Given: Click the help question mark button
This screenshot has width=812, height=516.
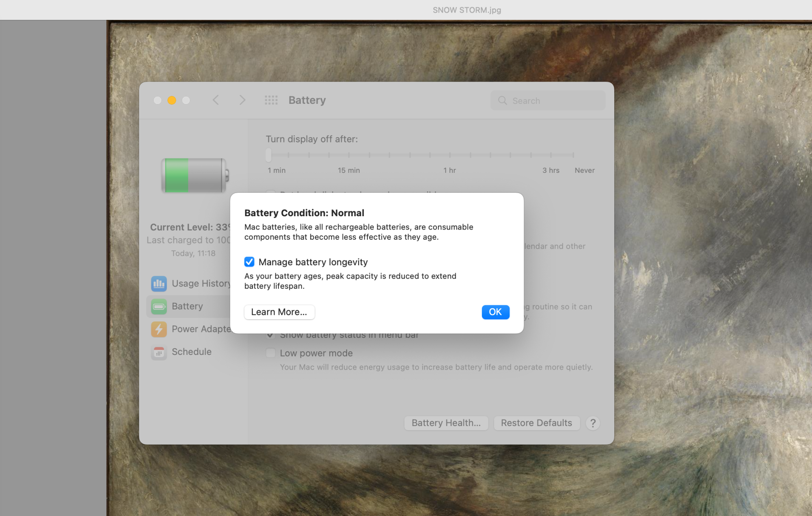Looking at the screenshot, I should (593, 423).
